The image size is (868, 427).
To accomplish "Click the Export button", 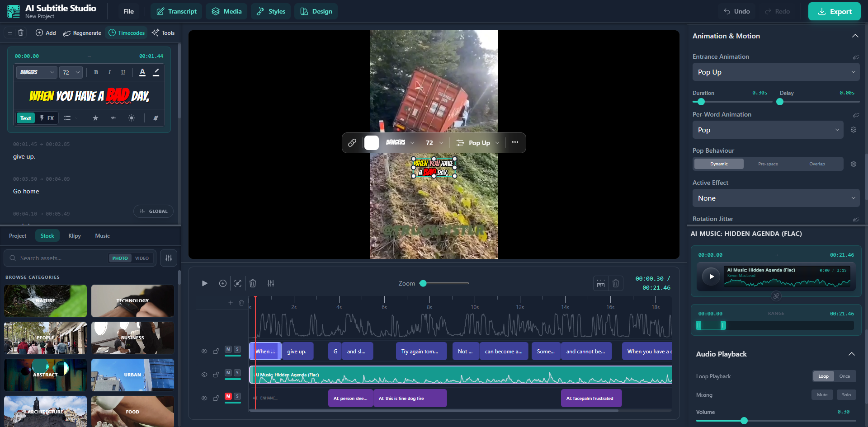I will click(834, 11).
